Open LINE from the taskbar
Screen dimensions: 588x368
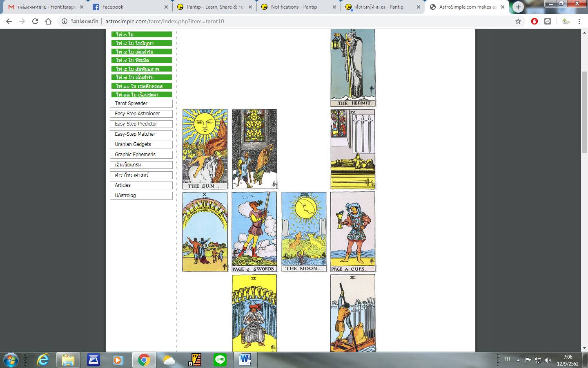(220, 360)
